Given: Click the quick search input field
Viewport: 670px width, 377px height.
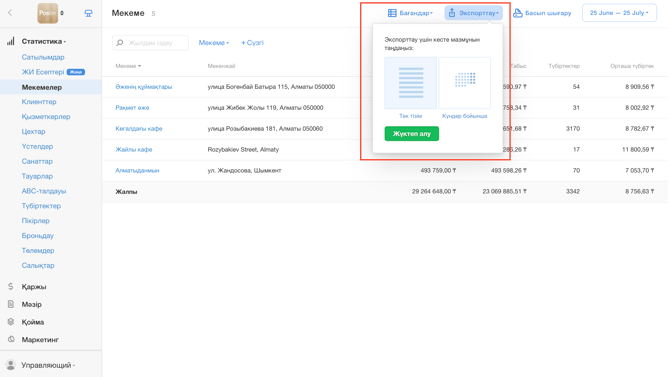Looking at the screenshot, I should pos(150,43).
